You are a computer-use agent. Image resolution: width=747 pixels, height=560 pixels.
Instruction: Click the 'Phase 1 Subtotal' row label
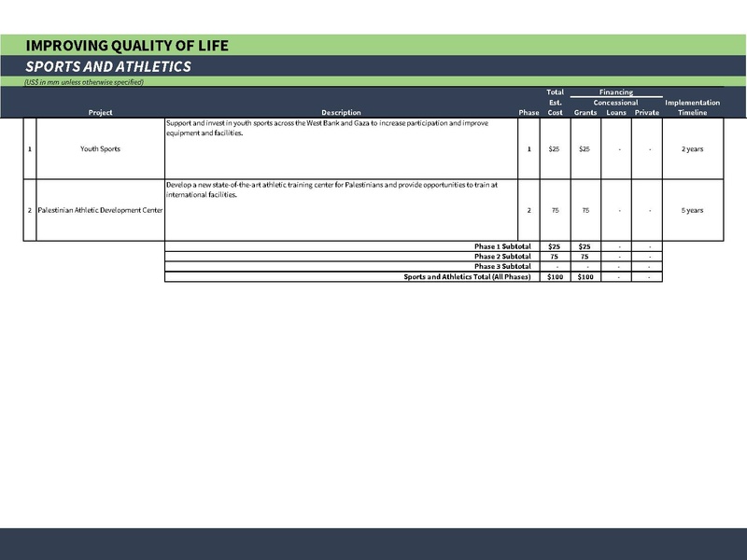502,246
